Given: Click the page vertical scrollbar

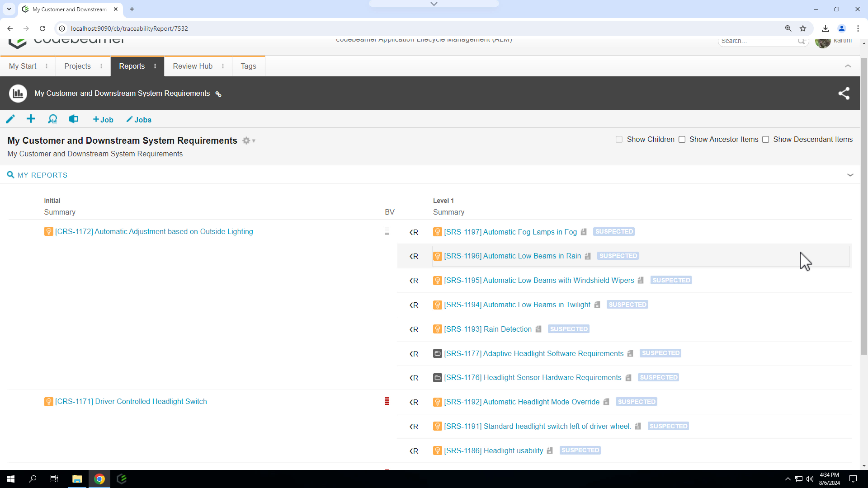Looking at the screenshot, I should (864, 206).
